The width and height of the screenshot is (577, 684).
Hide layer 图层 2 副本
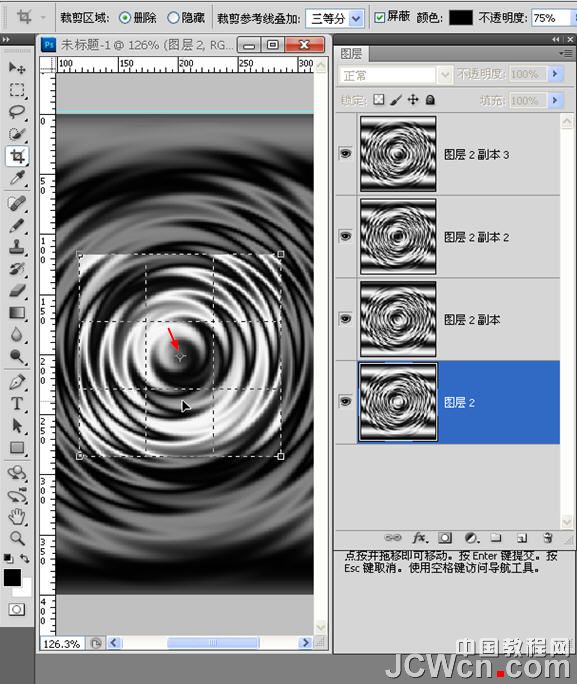(x=345, y=318)
